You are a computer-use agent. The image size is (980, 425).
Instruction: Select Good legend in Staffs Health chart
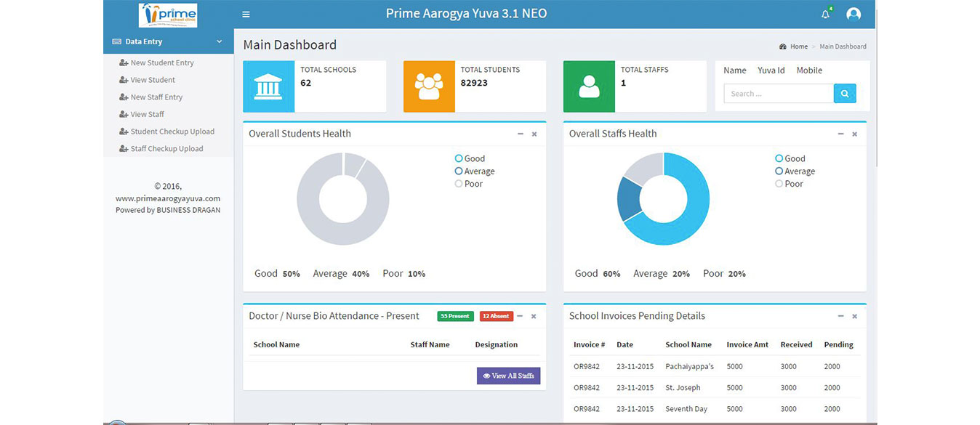click(790, 158)
